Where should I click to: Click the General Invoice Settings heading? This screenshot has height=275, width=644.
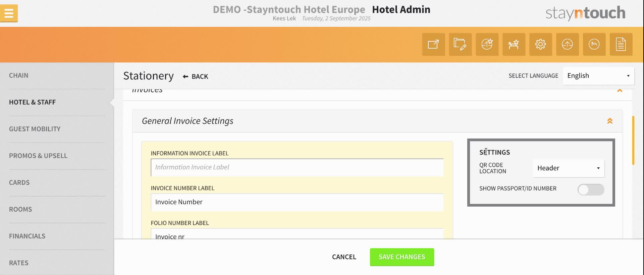[x=187, y=121]
